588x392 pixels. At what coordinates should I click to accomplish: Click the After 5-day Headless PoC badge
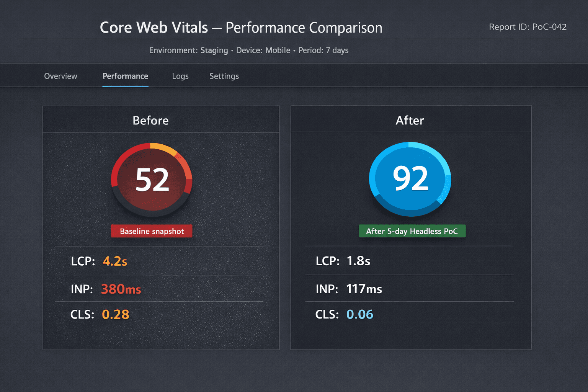click(412, 231)
